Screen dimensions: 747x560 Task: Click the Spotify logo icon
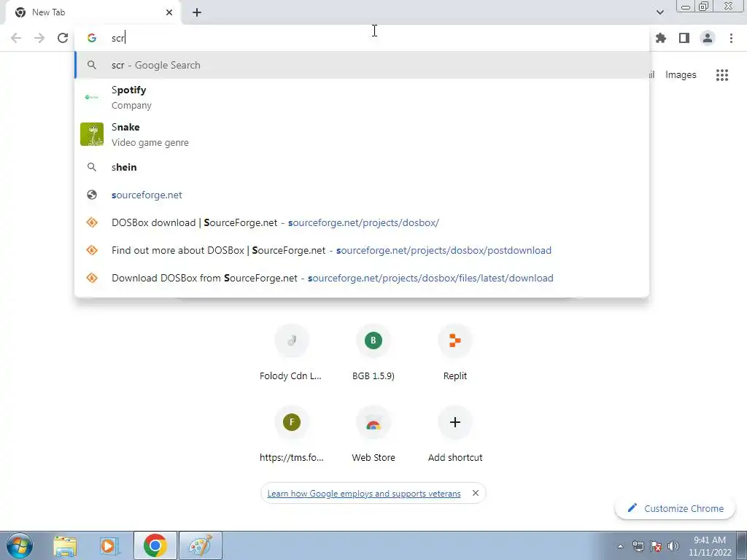pos(92,97)
